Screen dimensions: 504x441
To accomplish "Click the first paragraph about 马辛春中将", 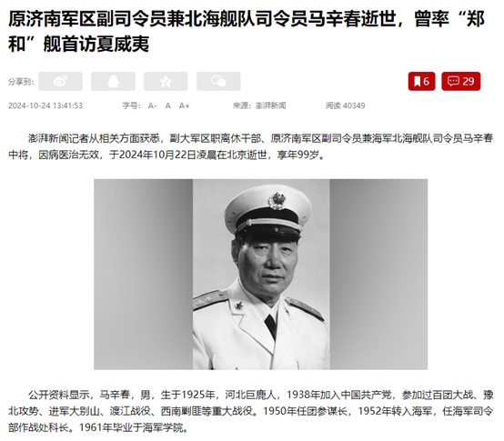I will coord(251,146).
